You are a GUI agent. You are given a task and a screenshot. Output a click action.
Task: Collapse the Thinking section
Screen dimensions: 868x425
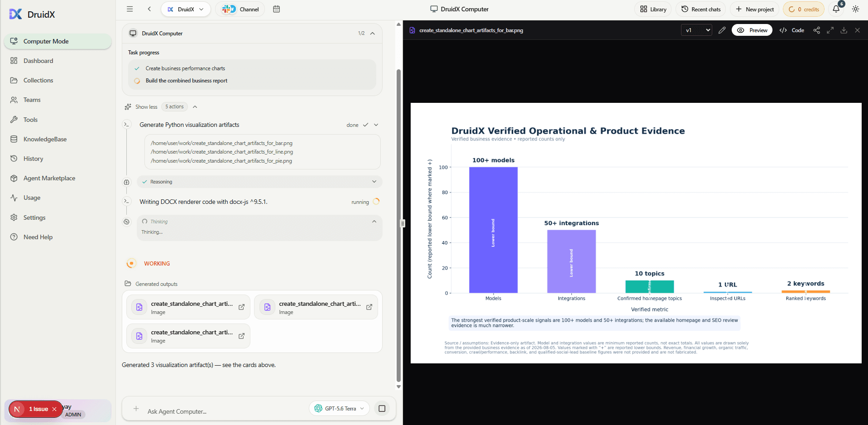374,222
